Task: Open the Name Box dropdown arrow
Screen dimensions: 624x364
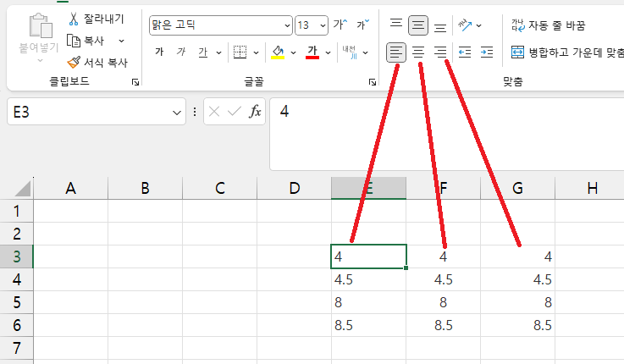Action: [177, 113]
